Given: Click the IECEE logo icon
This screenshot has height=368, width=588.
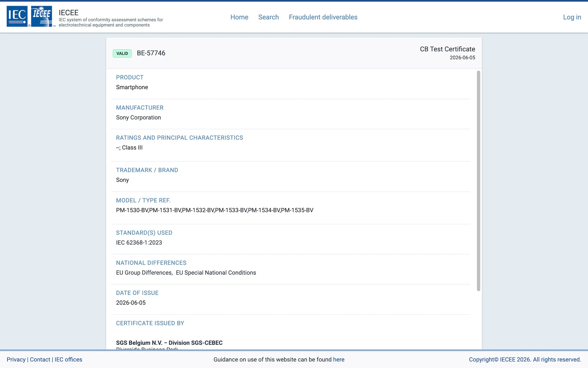Looking at the screenshot, I should tap(42, 16).
